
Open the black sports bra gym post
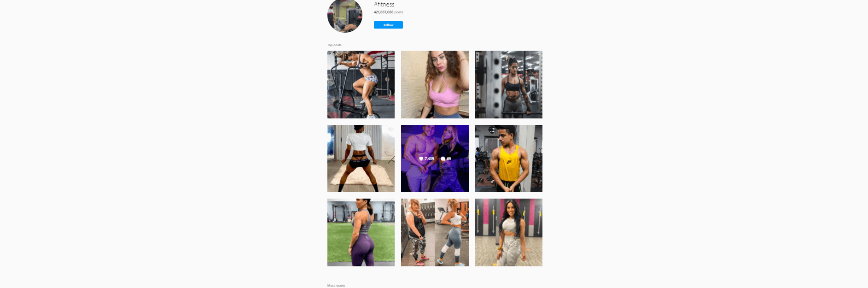click(x=509, y=84)
